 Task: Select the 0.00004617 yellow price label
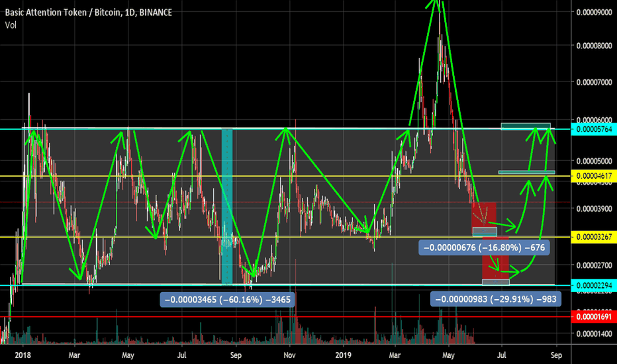pyautogui.click(x=594, y=176)
